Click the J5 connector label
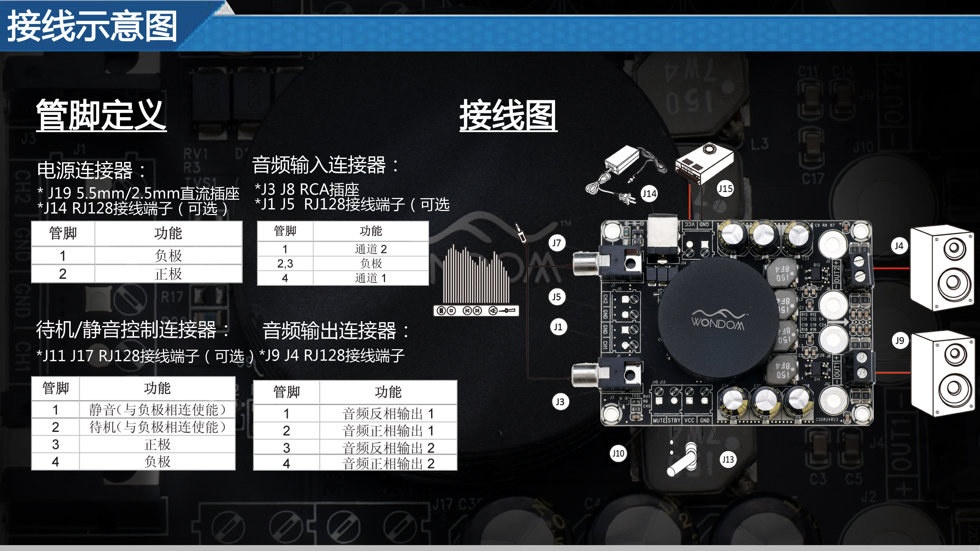Viewport: 980px width, 551px height. coord(557,297)
